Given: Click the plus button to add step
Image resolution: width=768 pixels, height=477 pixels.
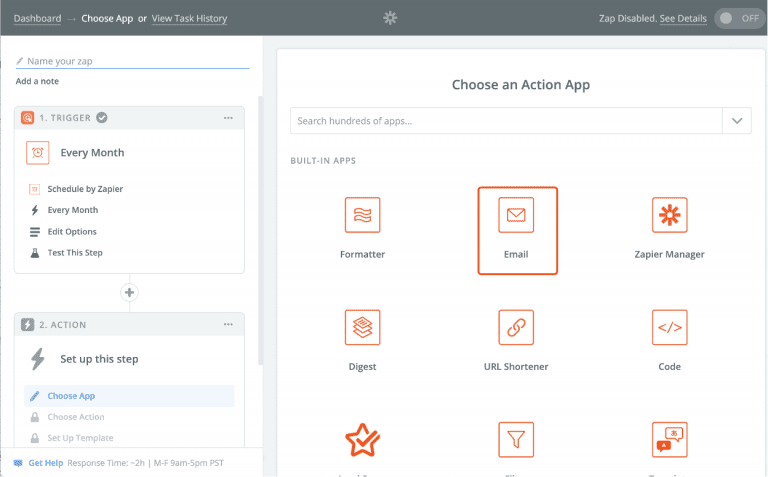Looking at the screenshot, I should [129, 293].
